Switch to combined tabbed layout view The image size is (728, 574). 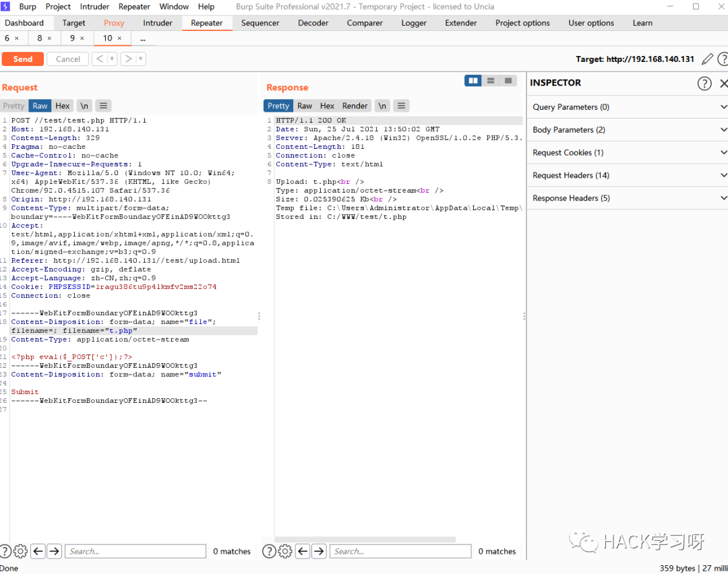point(508,81)
